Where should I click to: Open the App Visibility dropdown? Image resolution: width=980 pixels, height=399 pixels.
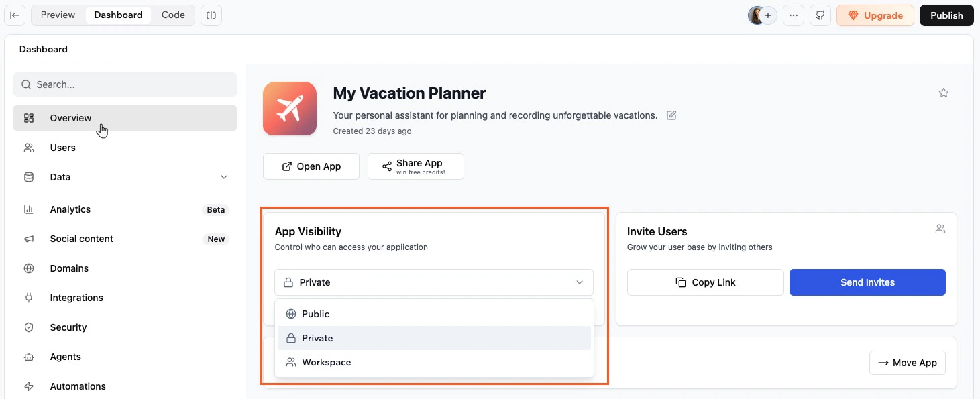(x=433, y=282)
